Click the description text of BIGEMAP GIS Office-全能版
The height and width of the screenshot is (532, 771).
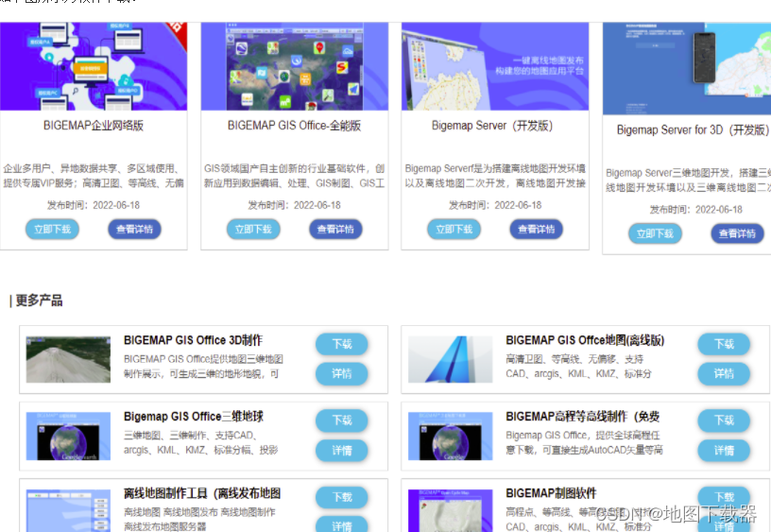point(295,176)
